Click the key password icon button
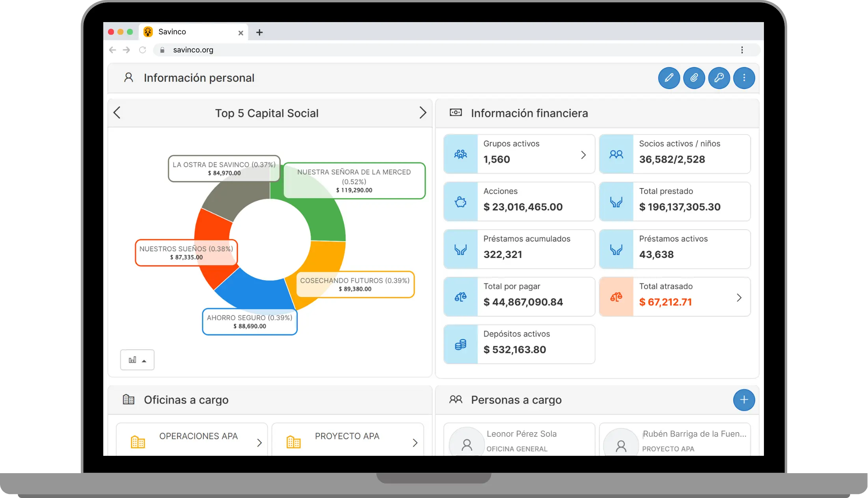The height and width of the screenshot is (498, 868). (719, 78)
